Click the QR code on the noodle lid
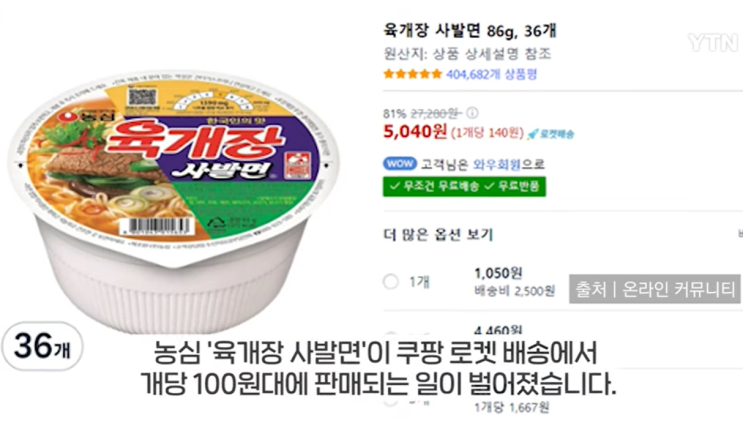743x423 pixels. pos(142,97)
